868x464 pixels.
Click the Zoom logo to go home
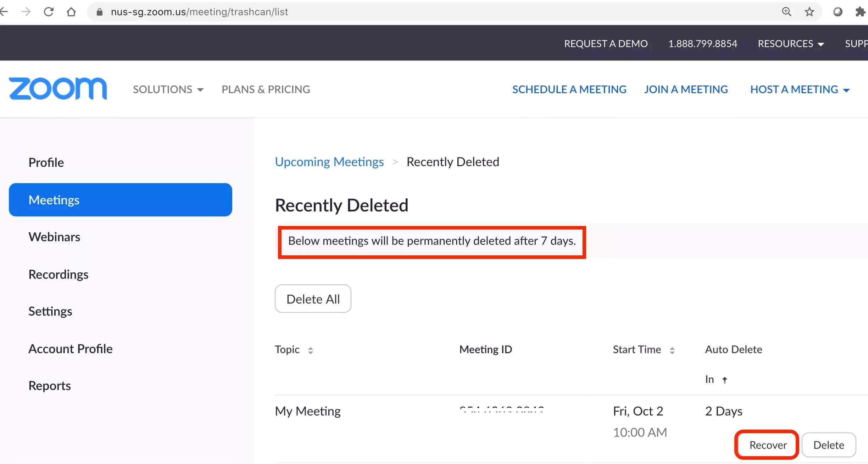pyautogui.click(x=57, y=89)
